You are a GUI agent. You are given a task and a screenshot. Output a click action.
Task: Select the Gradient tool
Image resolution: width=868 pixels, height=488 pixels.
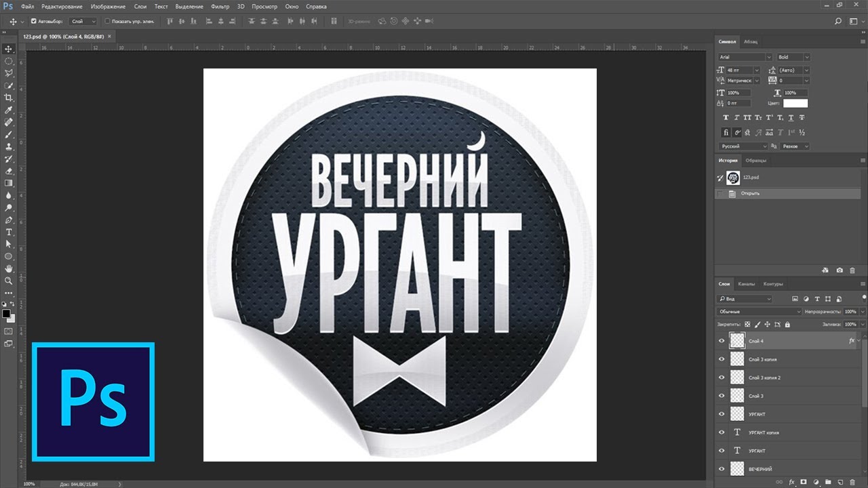click(9, 183)
